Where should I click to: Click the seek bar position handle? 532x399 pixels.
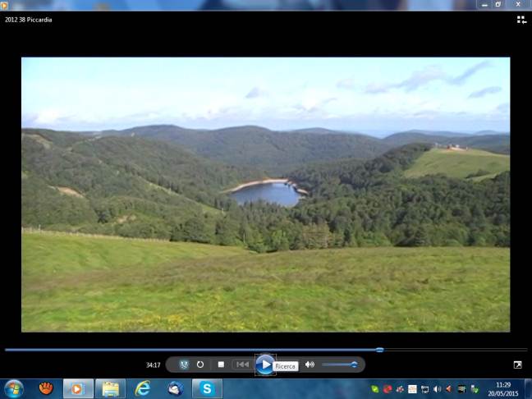(379, 350)
